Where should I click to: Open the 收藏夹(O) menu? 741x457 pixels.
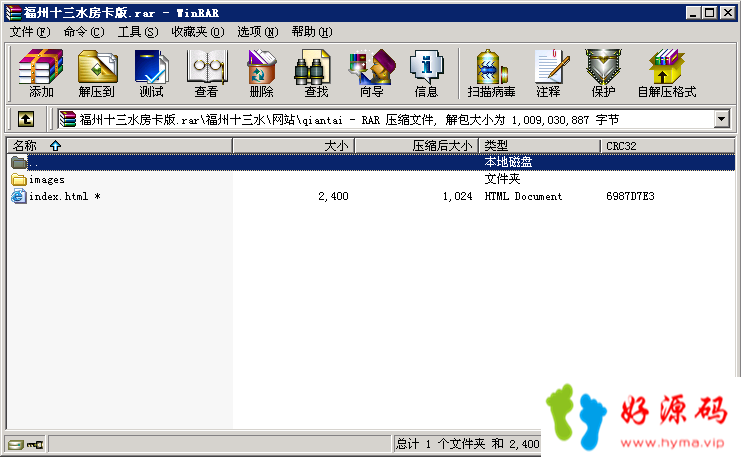pos(198,32)
